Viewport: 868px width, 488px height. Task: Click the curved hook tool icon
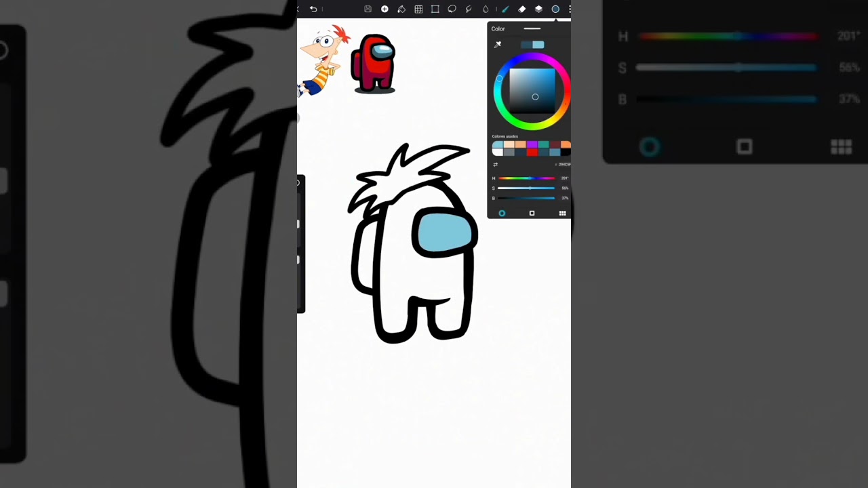click(469, 9)
